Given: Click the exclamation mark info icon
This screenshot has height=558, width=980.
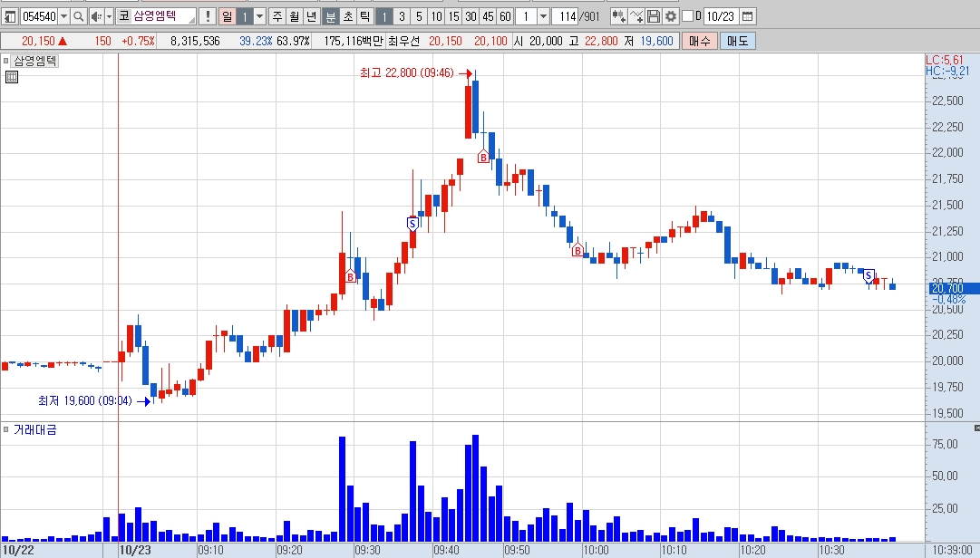Looking at the screenshot, I should point(208,16).
